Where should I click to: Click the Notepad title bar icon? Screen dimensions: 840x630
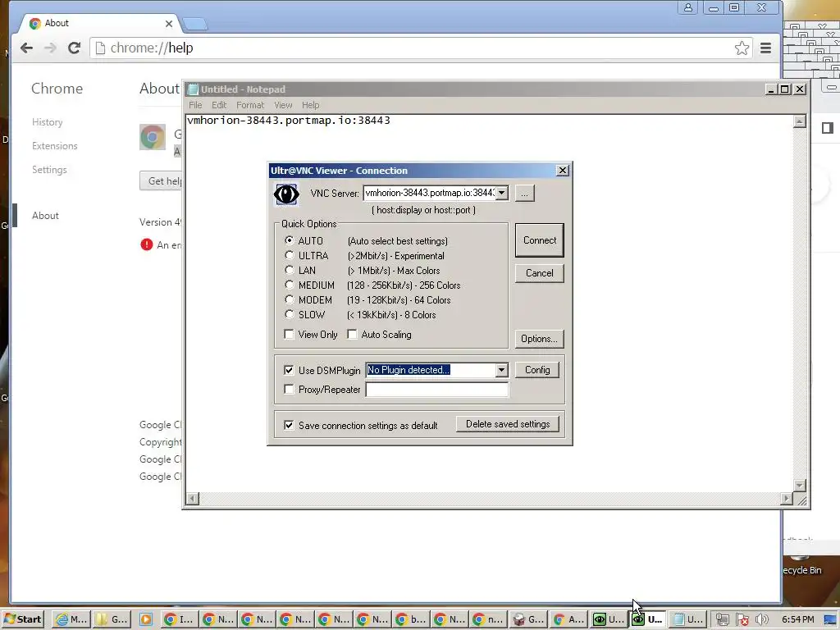pos(193,89)
